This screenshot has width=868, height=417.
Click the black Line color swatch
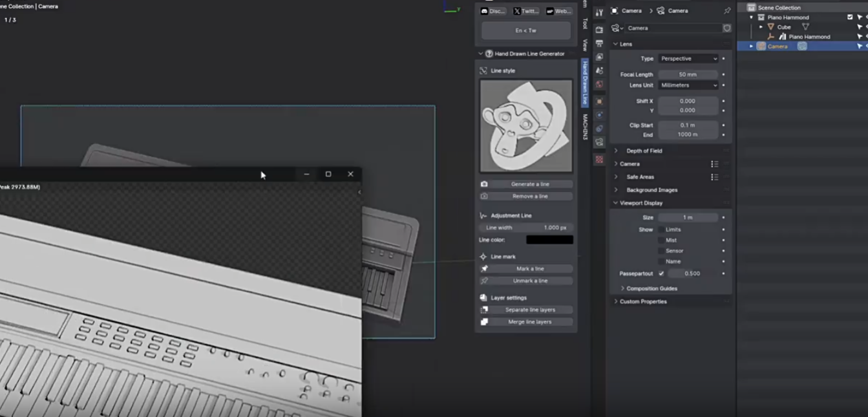[549, 240]
